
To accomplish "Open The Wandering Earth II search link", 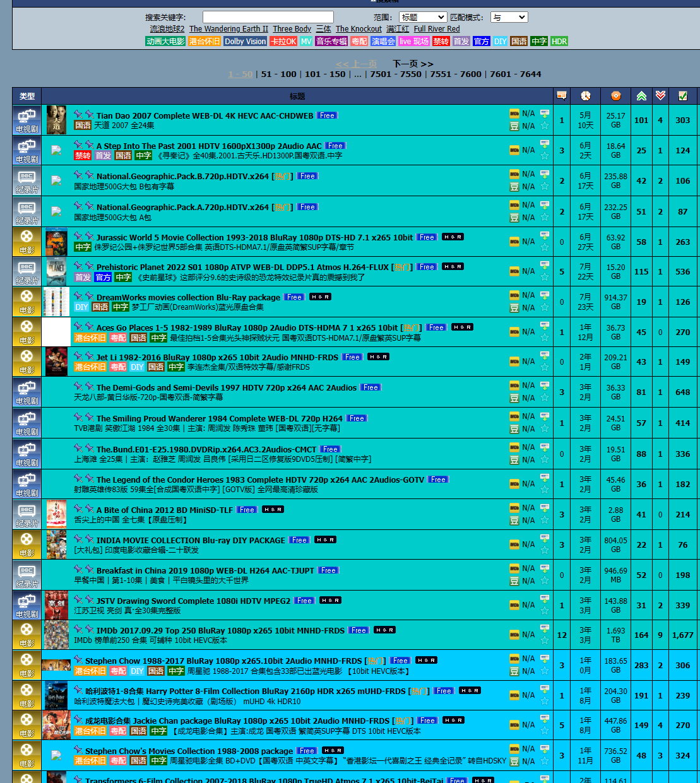I will pos(228,29).
